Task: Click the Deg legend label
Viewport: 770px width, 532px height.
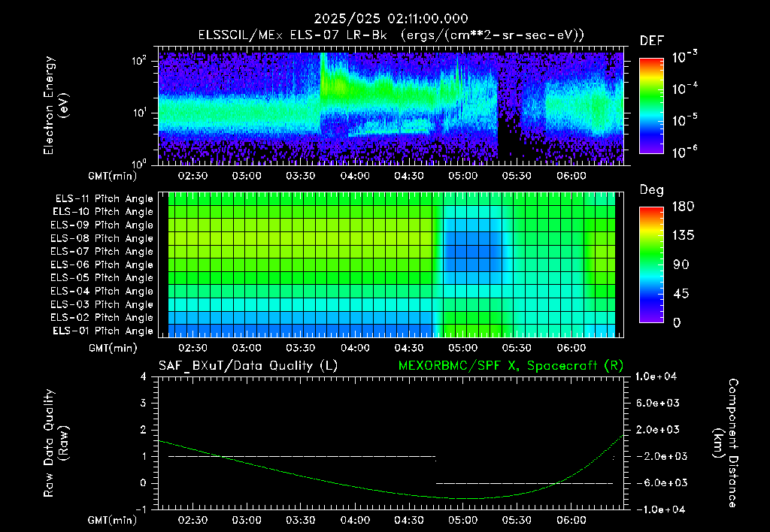Action: (x=652, y=190)
